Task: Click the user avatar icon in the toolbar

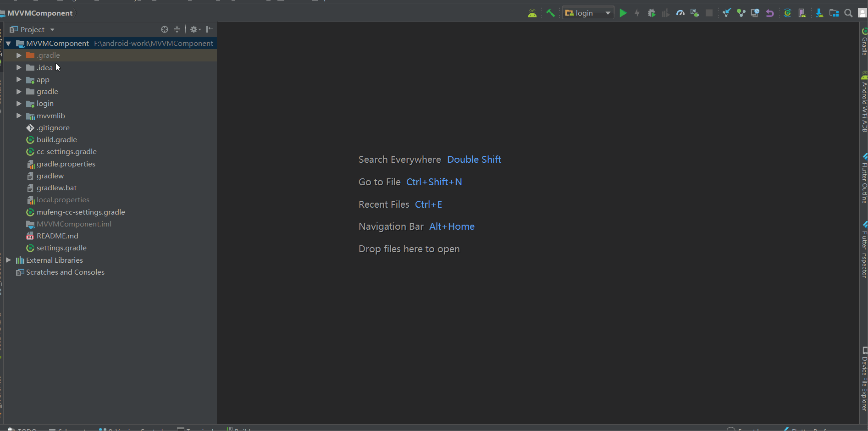Action: (862, 13)
